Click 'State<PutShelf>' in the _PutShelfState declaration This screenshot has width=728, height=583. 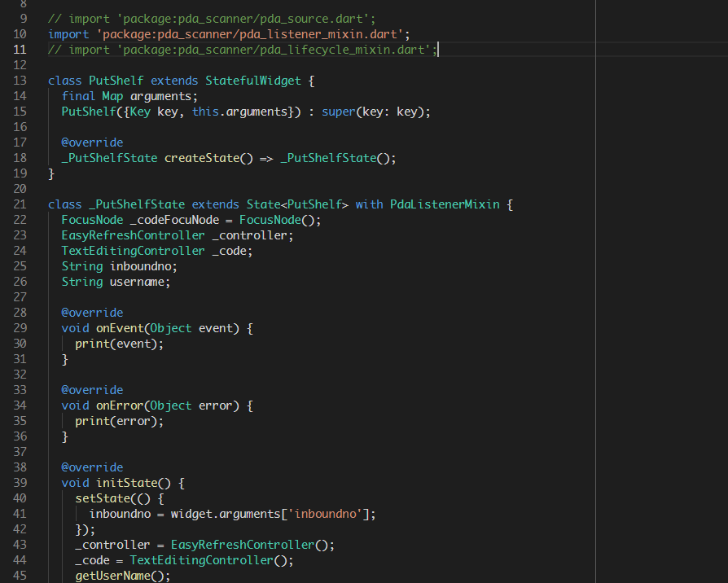click(297, 204)
